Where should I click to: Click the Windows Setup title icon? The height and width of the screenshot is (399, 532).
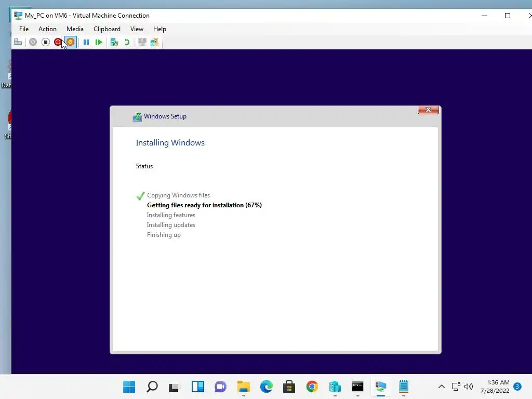[x=137, y=117]
